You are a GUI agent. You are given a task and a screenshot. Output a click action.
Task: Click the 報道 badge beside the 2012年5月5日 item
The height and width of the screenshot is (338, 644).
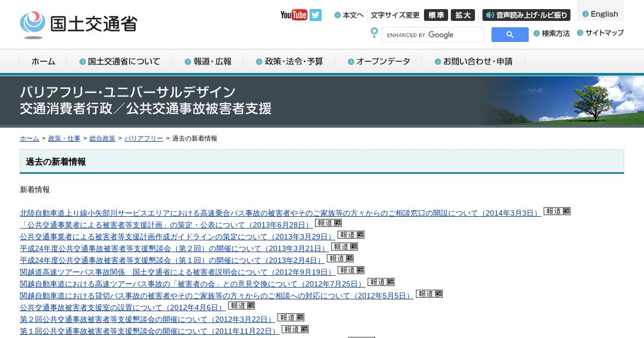coord(429,294)
